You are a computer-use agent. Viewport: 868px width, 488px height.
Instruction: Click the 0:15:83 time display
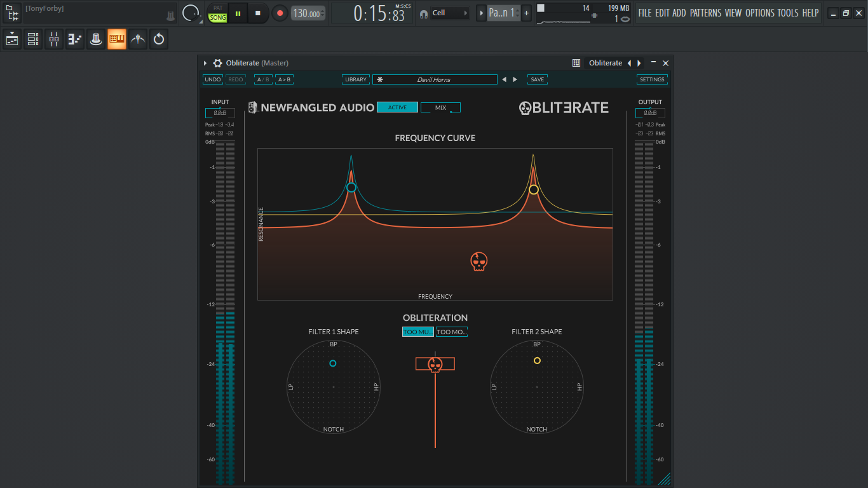pyautogui.click(x=379, y=13)
